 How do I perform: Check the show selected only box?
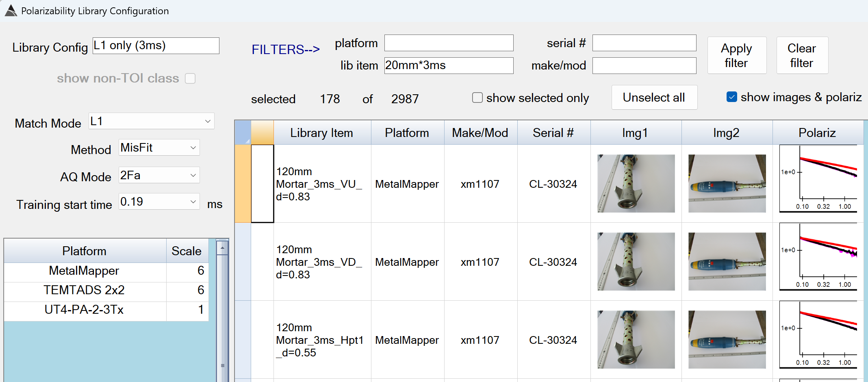477,98
